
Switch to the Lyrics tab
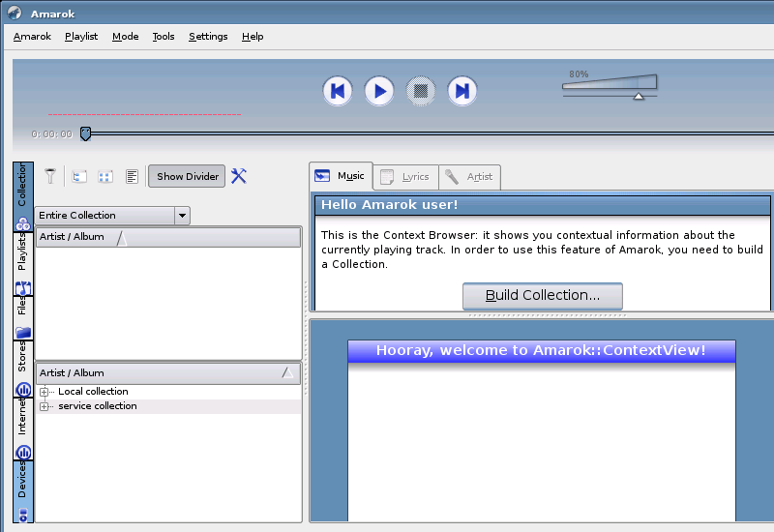(x=405, y=177)
